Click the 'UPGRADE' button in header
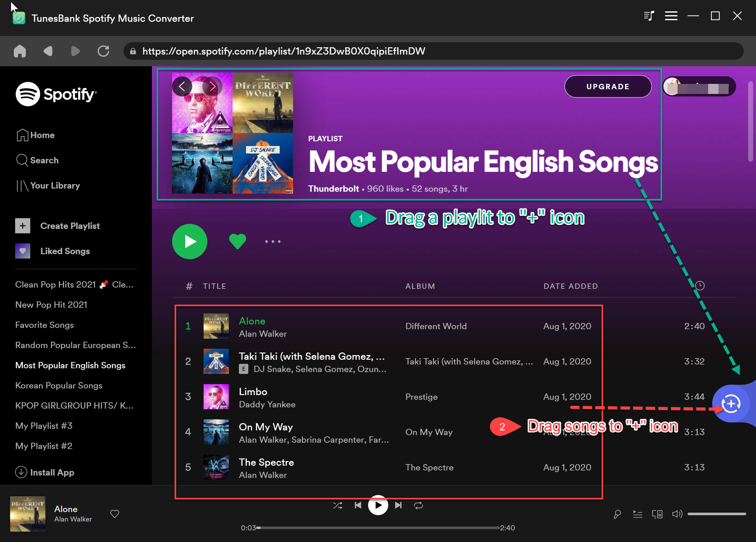756x542 pixels. [x=608, y=86]
